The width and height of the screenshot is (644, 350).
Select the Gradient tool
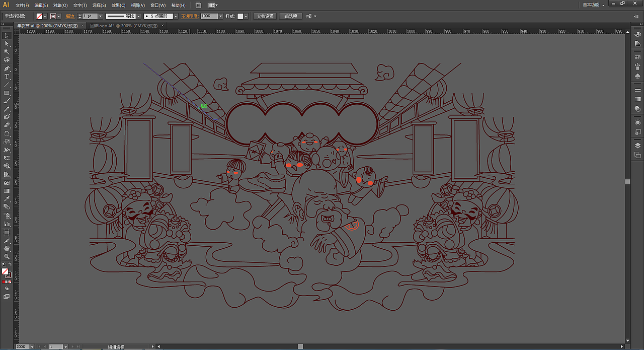click(x=7, y=191)
